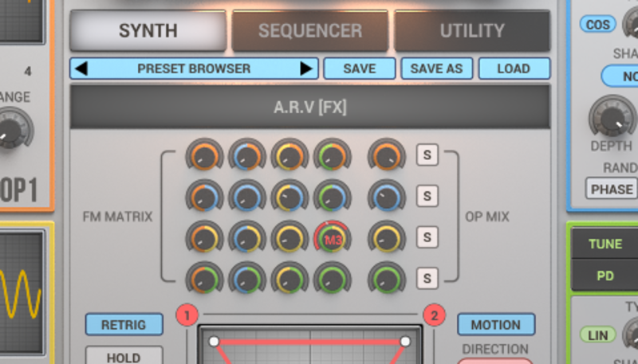Click the SAVE button

coord(360,68)
